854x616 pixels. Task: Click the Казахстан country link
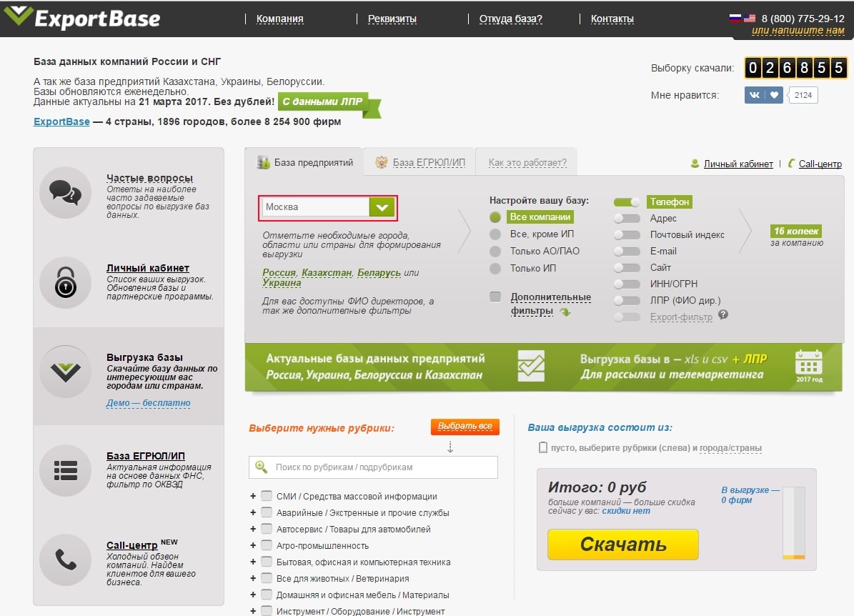(x=327, y=273)
